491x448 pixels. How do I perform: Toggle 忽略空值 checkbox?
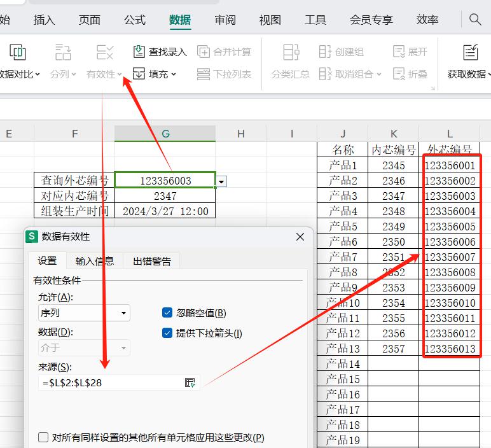click(x=167, y=312)
